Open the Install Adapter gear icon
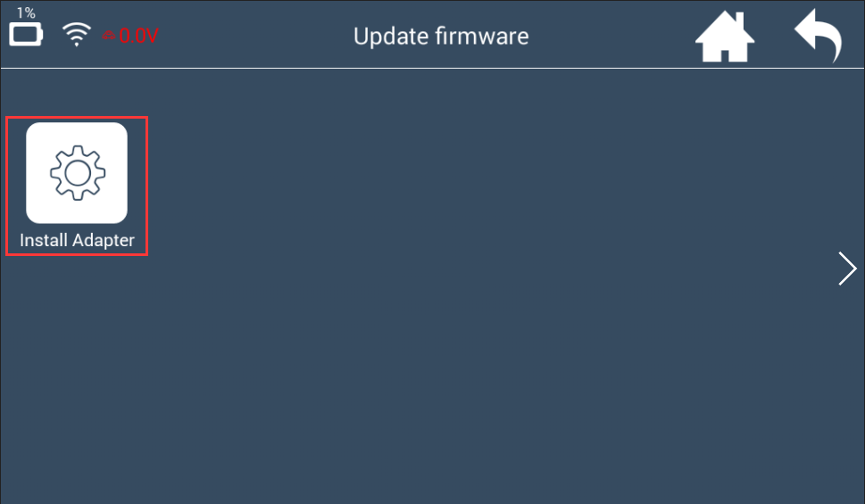865x504 pixels. pyautogui.click(x=77, y=172)
